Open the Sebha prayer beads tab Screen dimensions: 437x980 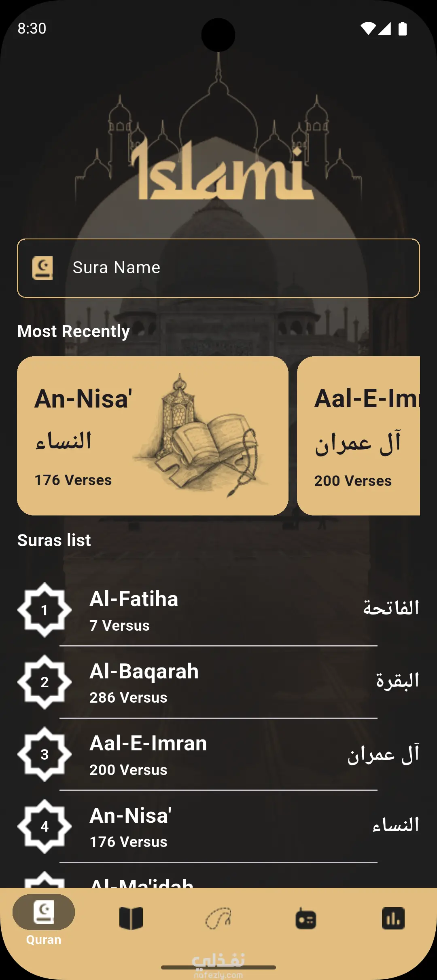(218, 918)
